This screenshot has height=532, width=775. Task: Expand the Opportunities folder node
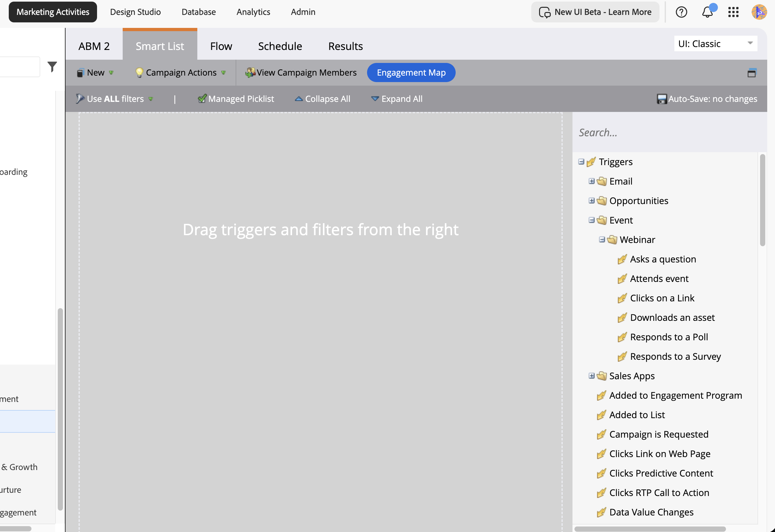point(592,201)
